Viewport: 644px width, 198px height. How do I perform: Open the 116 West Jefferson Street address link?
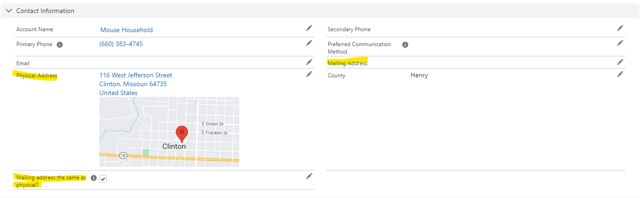coord(136,75)
